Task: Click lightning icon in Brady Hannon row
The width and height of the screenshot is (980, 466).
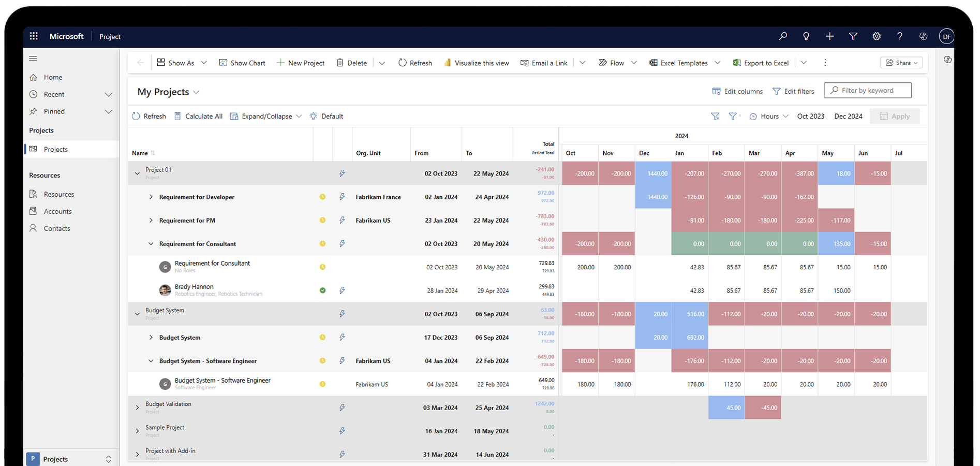Action: pos(342,290)
